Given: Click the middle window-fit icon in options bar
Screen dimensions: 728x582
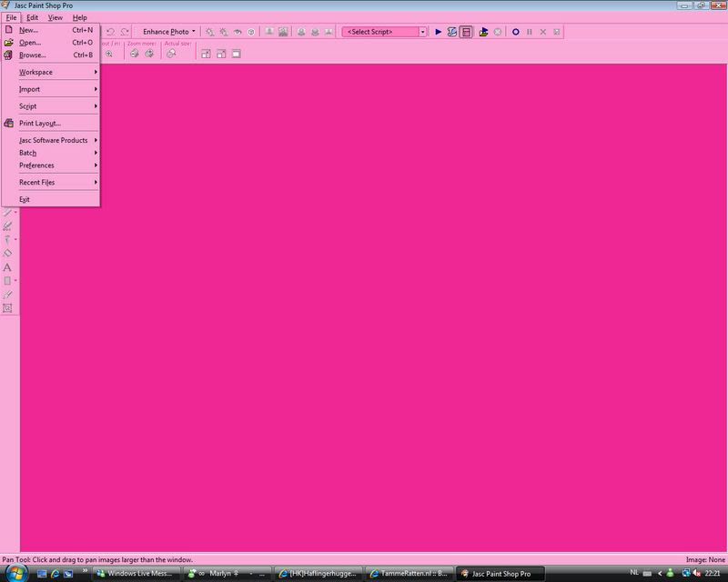Looking at the screenshot, I should (221, 54).
